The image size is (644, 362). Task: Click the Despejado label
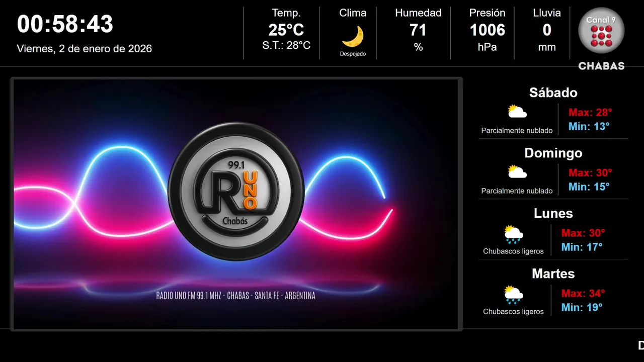click(x=353, y=54)
